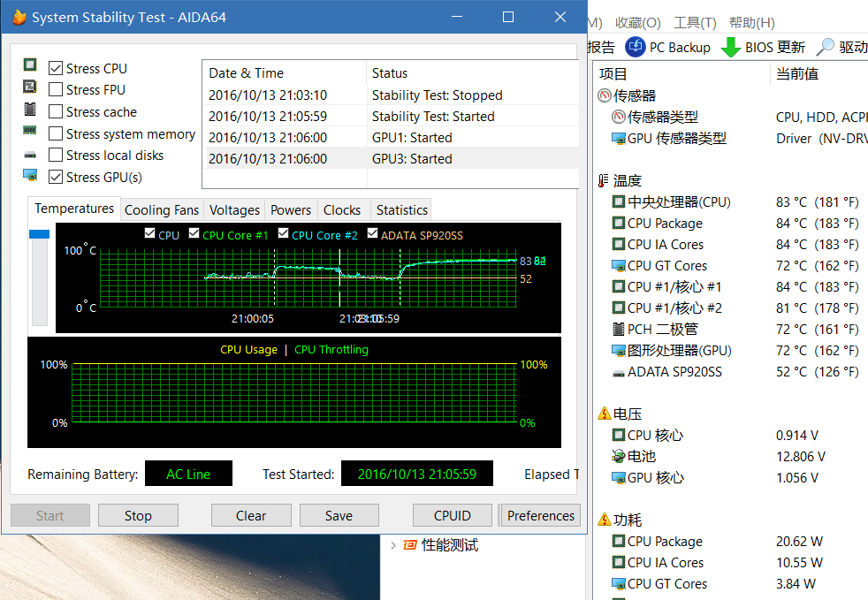Click the driver search magnifier icon

tap(825, 47)
